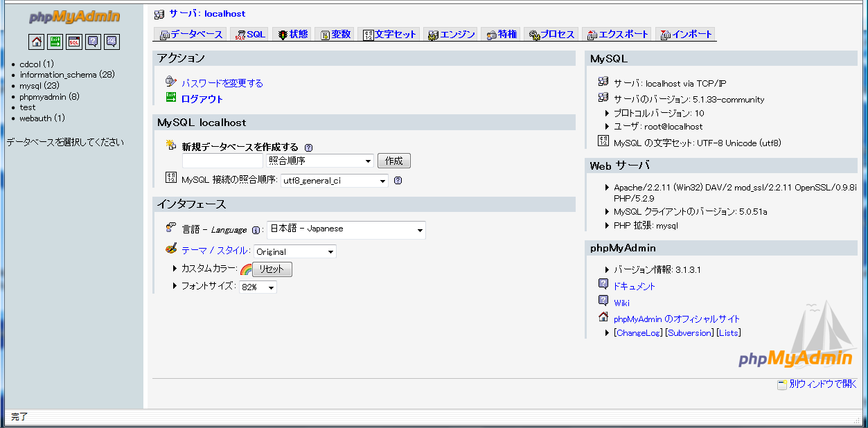Screen dimensions: 868x428
Task: Open the ドキュメント link
Action: coord(635,286)
